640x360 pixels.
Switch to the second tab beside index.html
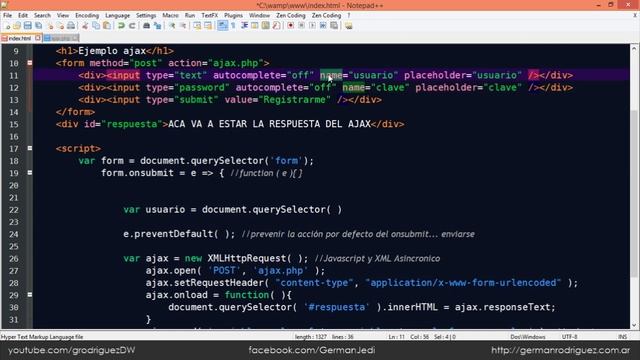pyautogui.click(x=60, y=38)
